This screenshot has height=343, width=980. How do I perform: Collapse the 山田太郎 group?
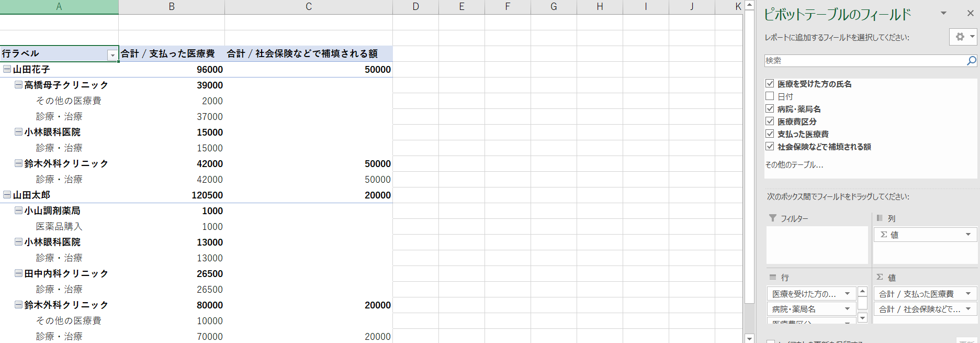pyautogui.click(x=7, y=195)
